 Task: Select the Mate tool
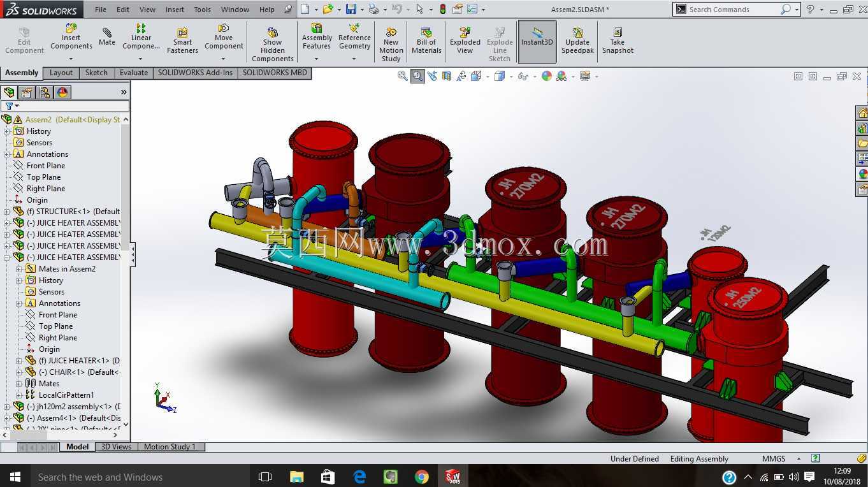coord(107,37)
